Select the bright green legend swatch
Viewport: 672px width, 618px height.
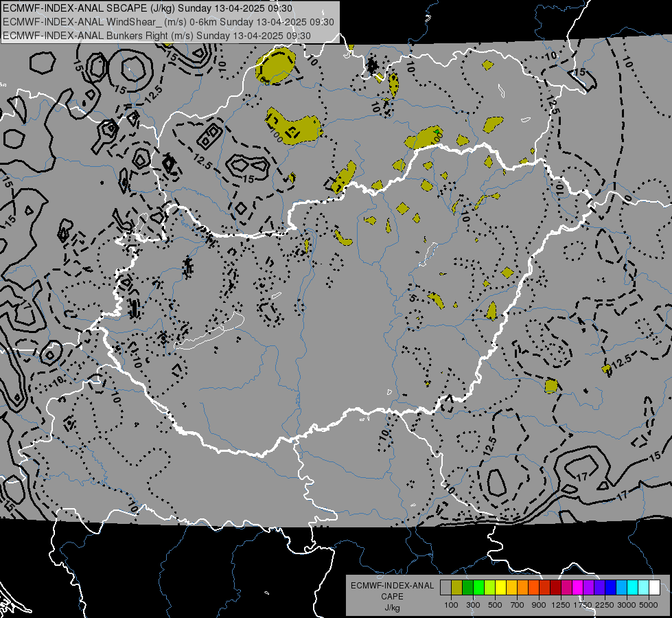(x=478, y=588)
